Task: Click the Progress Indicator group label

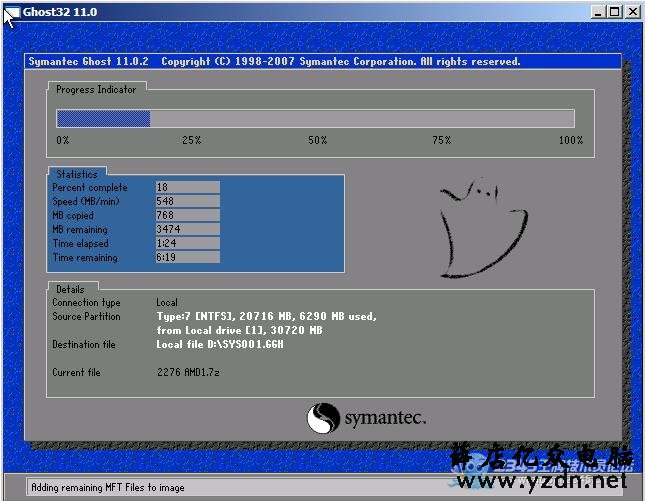Action: click(96, 89)
